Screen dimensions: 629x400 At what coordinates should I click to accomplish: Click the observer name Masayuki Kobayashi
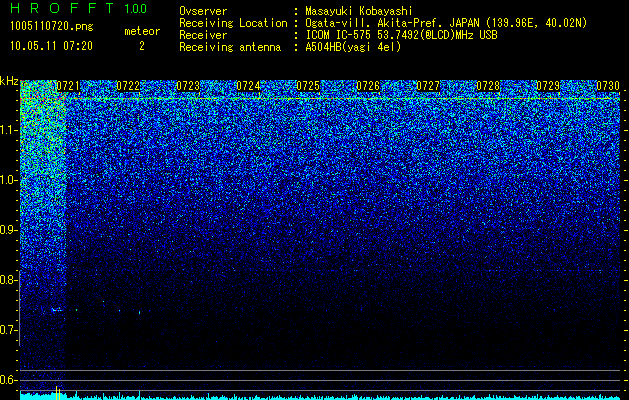pos(358,12)
